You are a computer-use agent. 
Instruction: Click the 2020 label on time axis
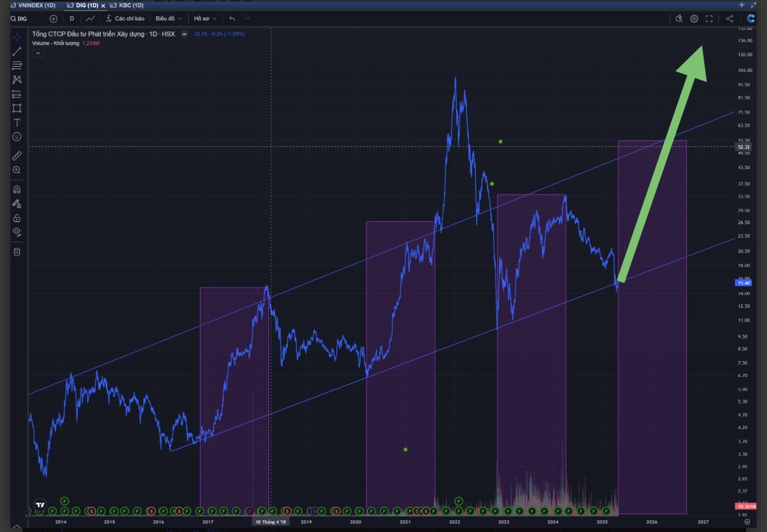click(x=356, y=522)
